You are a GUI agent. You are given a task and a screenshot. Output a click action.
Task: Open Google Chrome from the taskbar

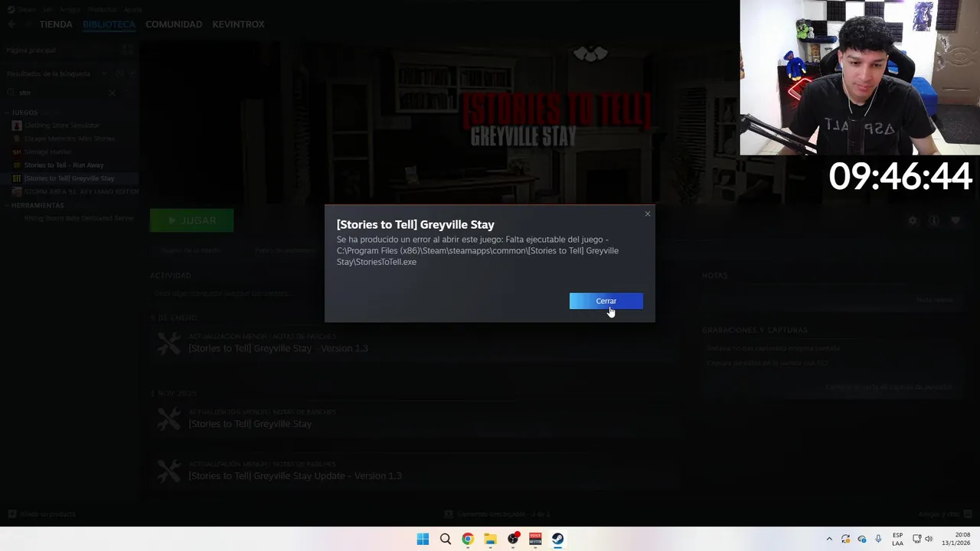468,539
